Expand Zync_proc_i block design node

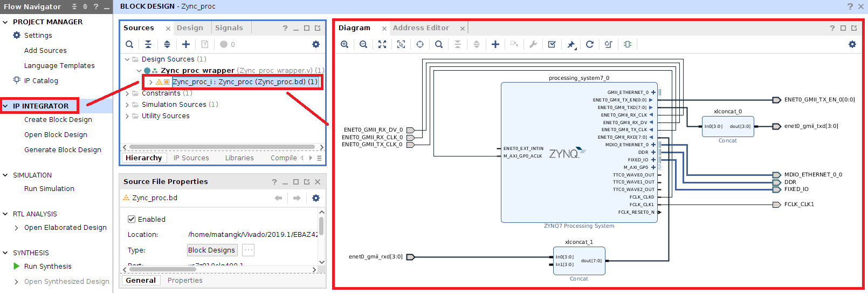150,82
